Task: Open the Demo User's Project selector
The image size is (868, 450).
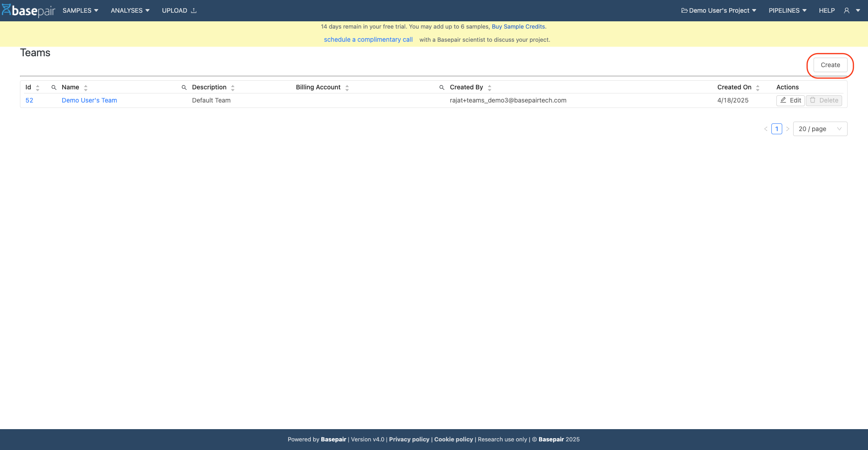Action: click(719, 10)
